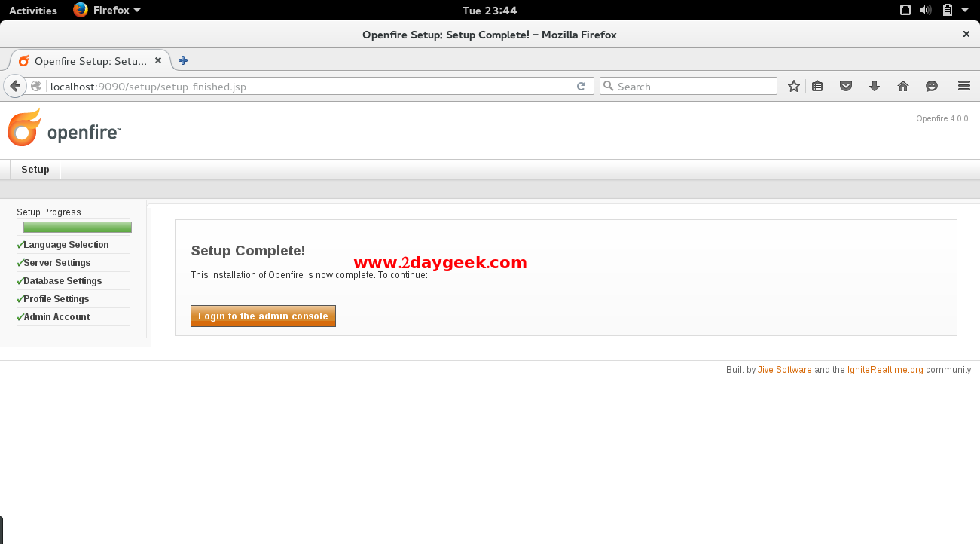Image resolution: width=980 pixels, height=544 pixels.
Task: Select the Admin Account step
Action: (x=56, y=317)
